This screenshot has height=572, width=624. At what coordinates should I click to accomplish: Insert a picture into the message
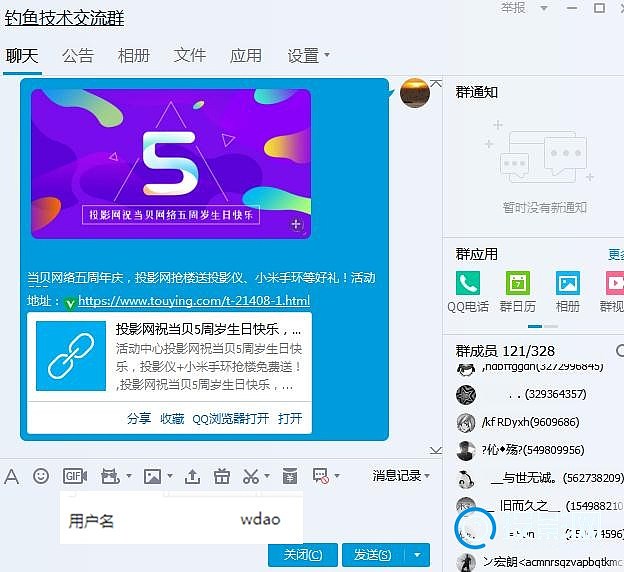pos(152,476)
